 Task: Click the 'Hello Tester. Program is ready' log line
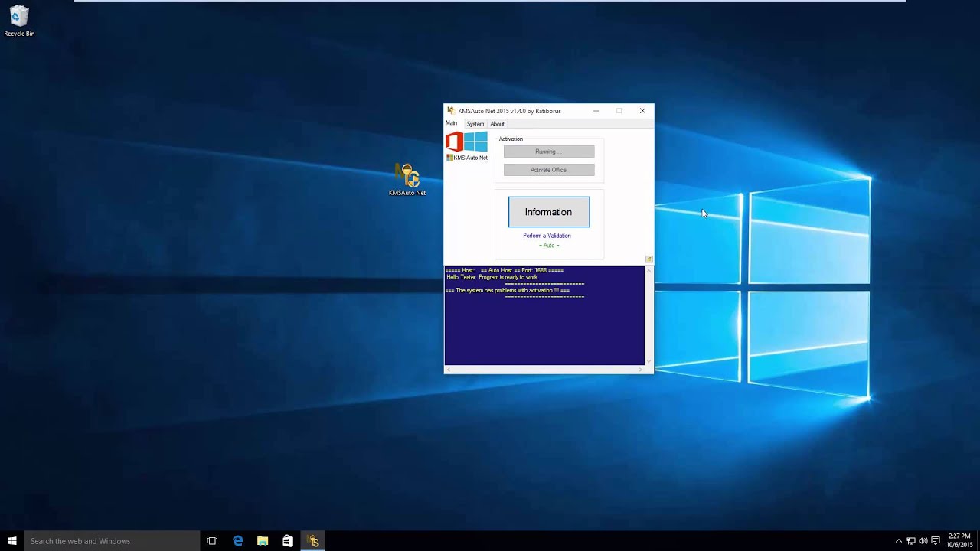[x=493, y=277]
